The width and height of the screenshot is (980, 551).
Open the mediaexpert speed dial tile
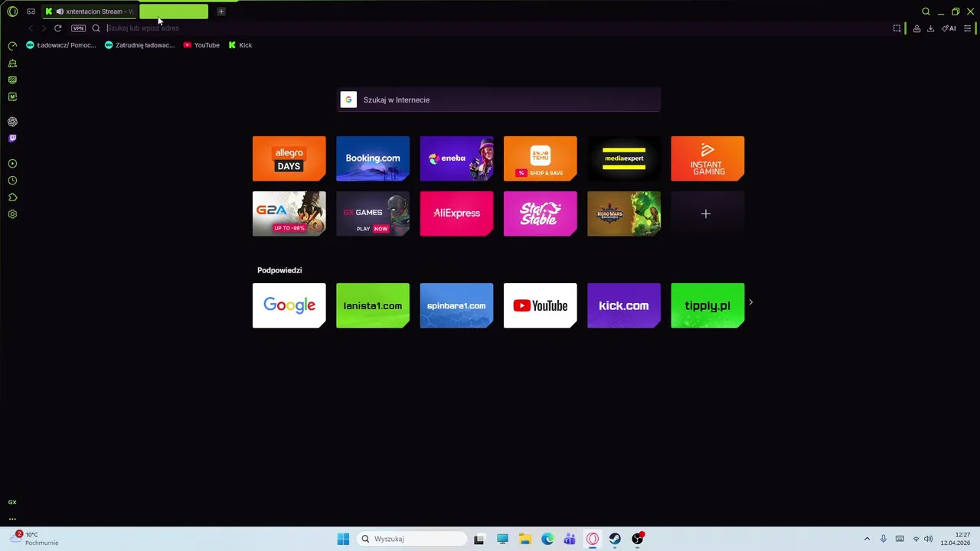624,158
